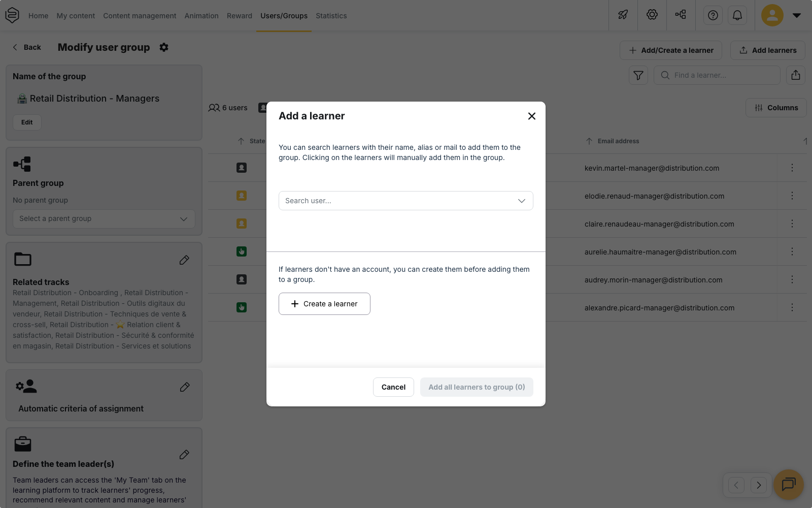This screenshot has width=812, height=508.
Task: Click email kevin.martel-manager@distribution.com
Action: (652, 168)
